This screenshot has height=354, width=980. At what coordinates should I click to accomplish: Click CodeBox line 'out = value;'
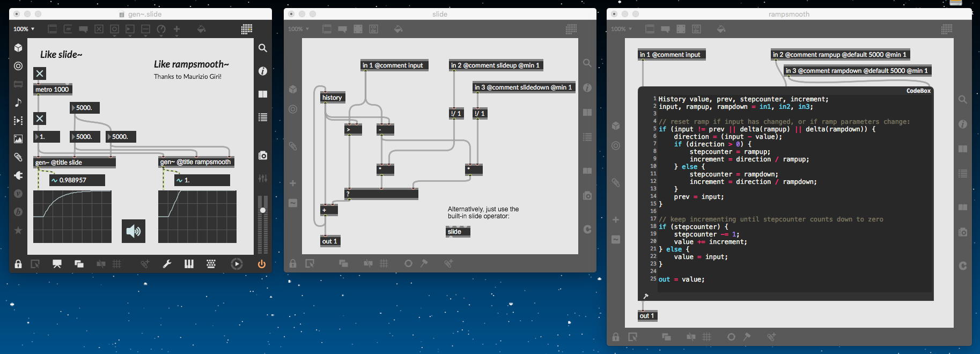(682, 279)
